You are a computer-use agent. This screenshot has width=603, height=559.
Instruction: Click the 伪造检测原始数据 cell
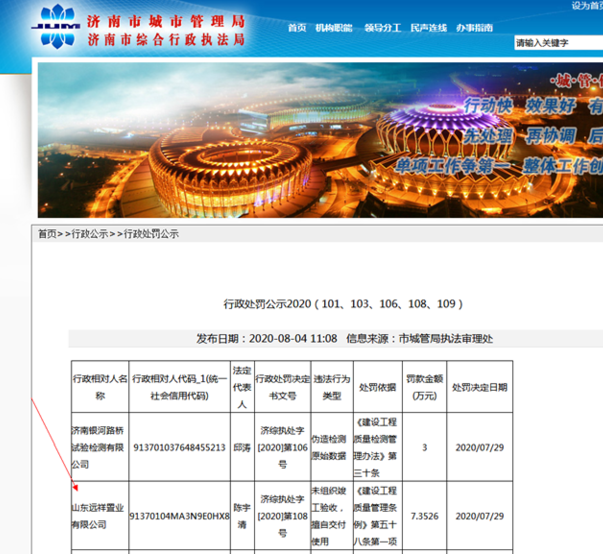point(332,448)
